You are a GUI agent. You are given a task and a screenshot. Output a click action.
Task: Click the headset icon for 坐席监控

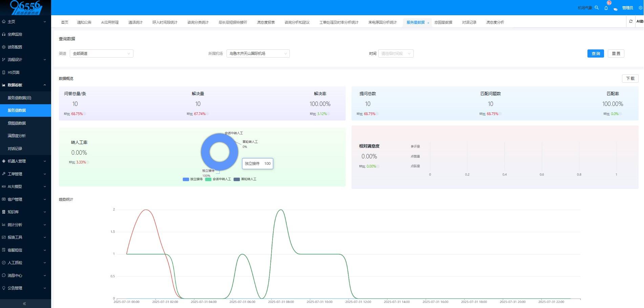click(4, 34)
